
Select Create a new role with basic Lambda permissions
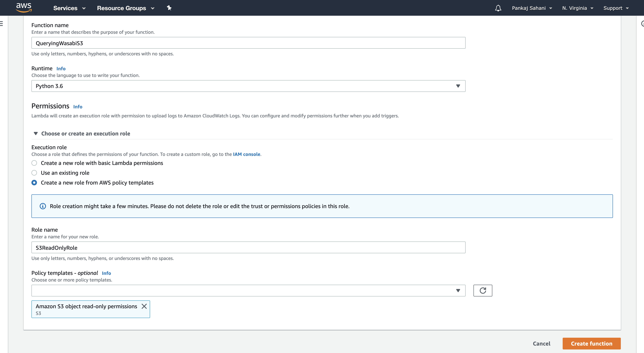pos(34,163)
